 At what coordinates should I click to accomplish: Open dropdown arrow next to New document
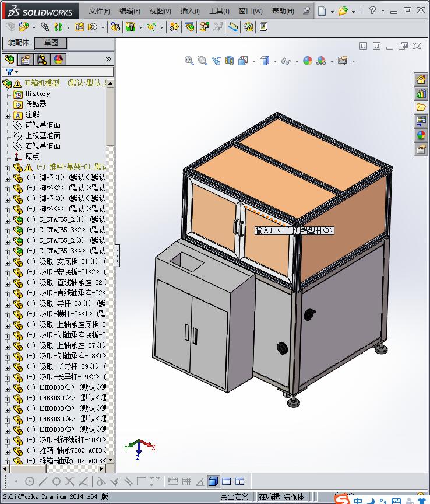[x=332, y=12]
